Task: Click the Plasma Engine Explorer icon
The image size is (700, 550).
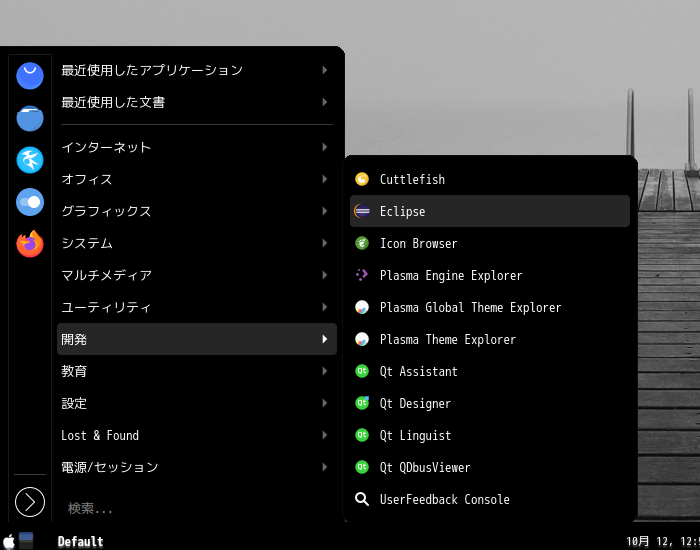Action: [362, 275]
